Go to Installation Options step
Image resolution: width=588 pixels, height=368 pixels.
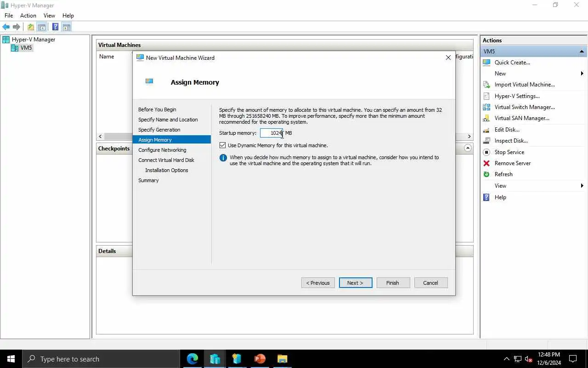(167, 170)
